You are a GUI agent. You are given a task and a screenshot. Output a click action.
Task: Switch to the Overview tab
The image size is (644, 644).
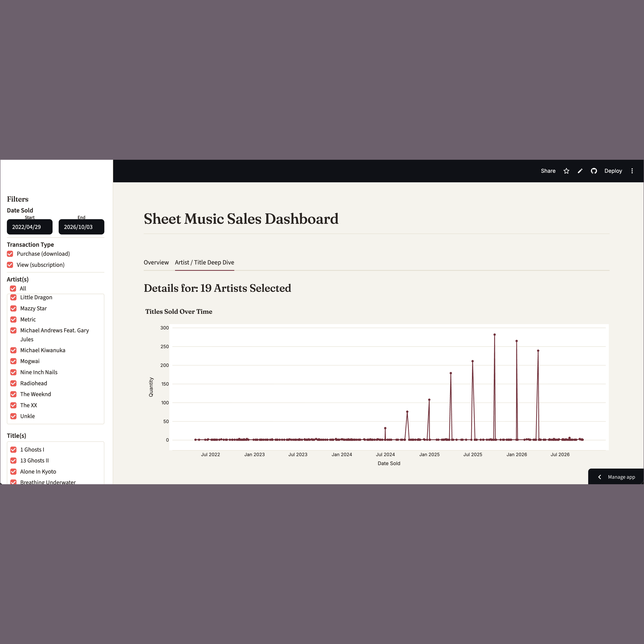point(156,262)
